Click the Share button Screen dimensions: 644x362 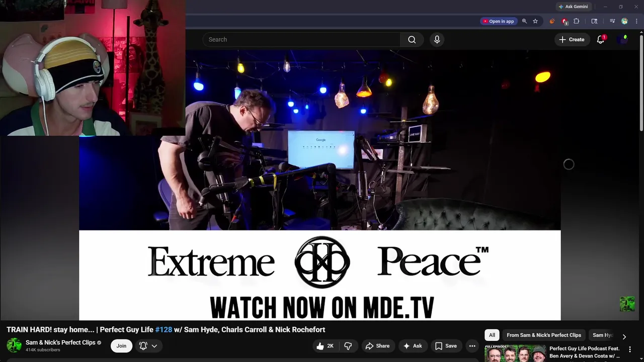tap(377, 346)
